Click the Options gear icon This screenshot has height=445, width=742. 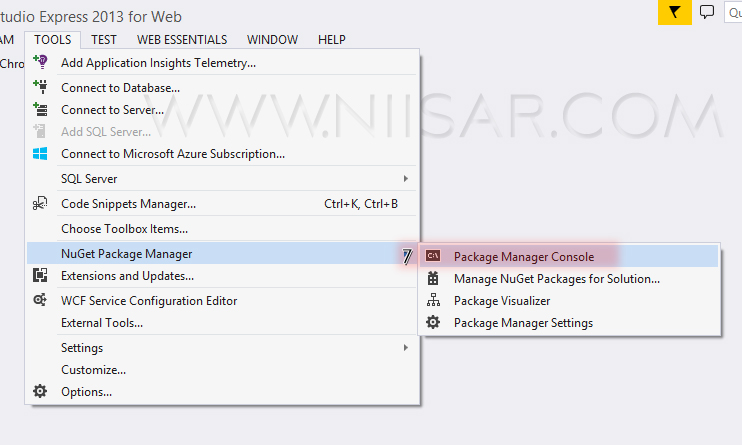40,392
